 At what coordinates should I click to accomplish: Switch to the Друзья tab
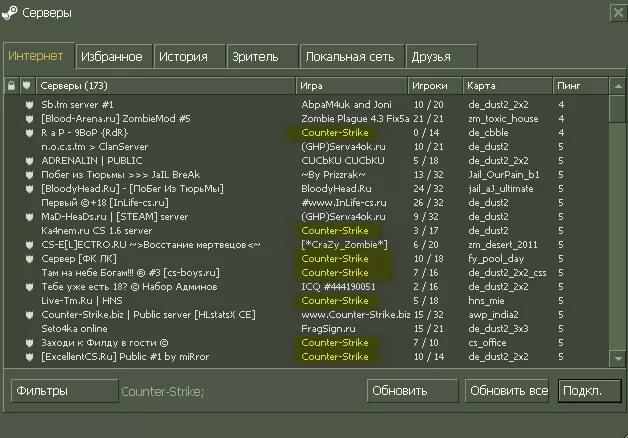point(441,57)
